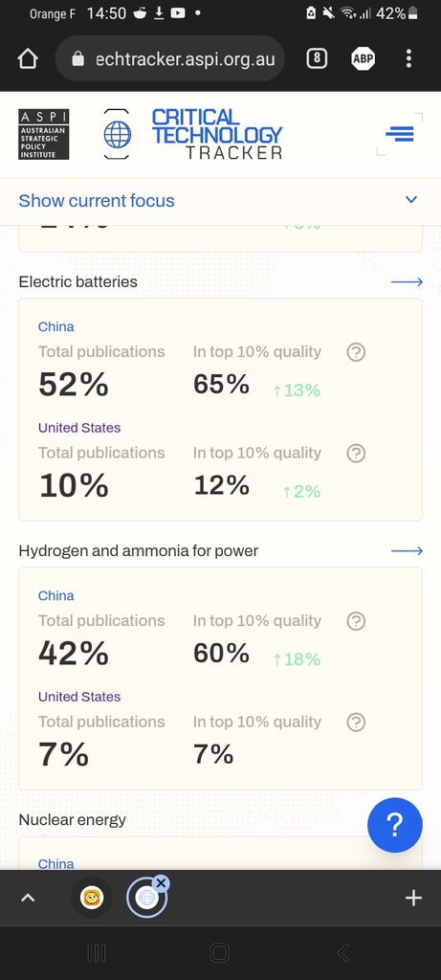Add a new tab with the plus button
The height and width of the screenshot is (980, 441).
coord(413,898)
